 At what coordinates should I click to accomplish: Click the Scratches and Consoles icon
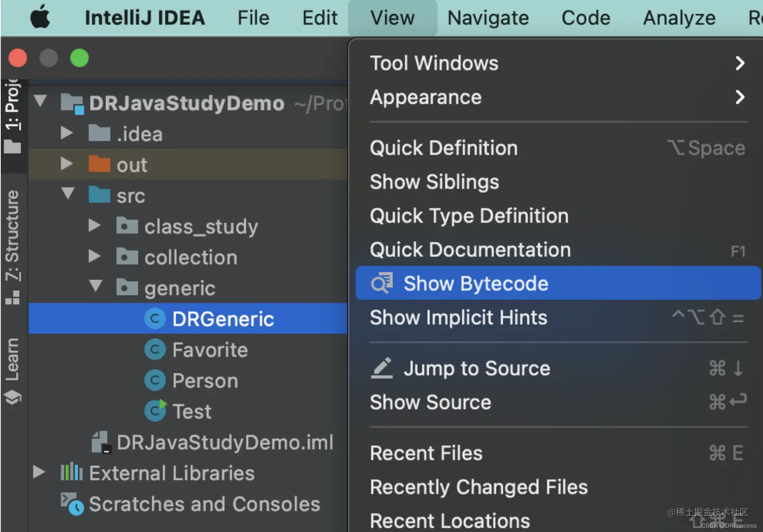pos(72,503)
